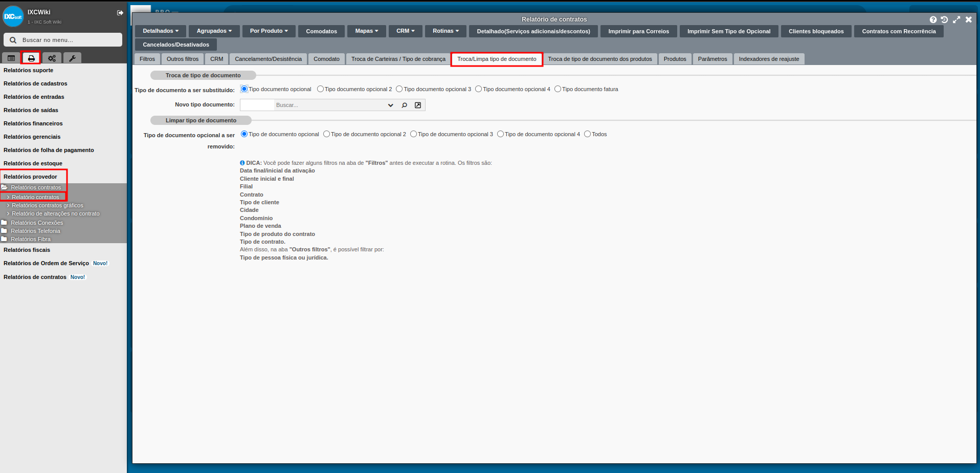The image size is (980, 473).
Task: Open the Indexadores de reajuste tab
Action: point(769,59)
